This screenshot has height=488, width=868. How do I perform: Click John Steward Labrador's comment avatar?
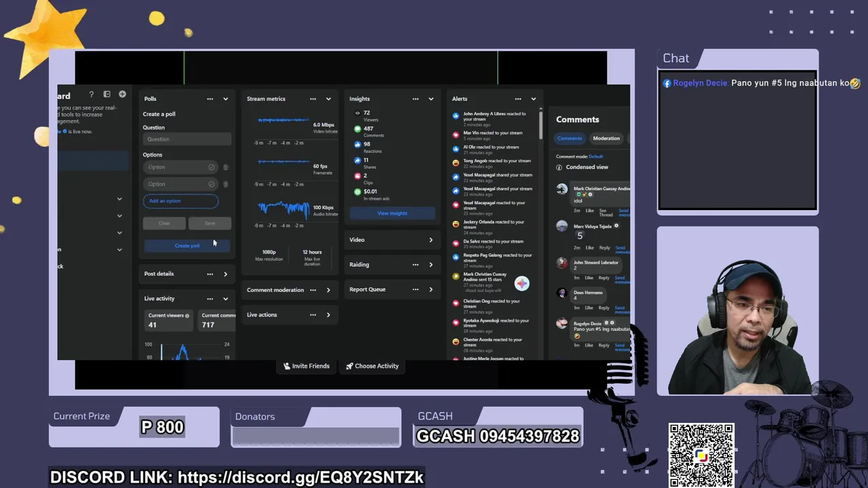click(x=562, y=263)
